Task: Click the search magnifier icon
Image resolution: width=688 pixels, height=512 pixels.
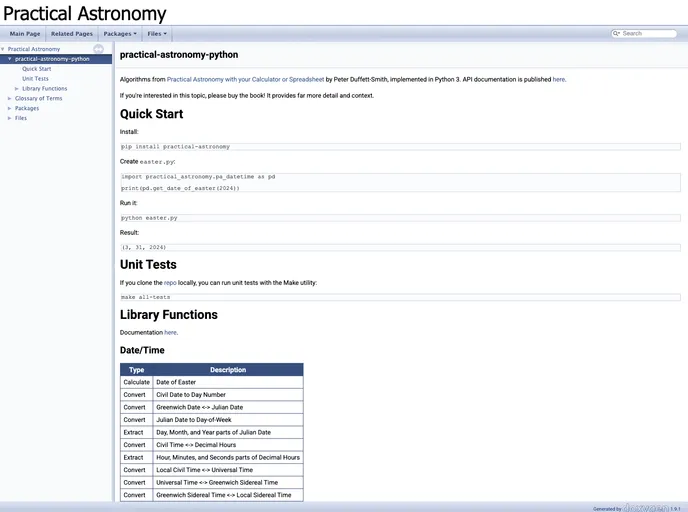Action: [x=616, y=33]
